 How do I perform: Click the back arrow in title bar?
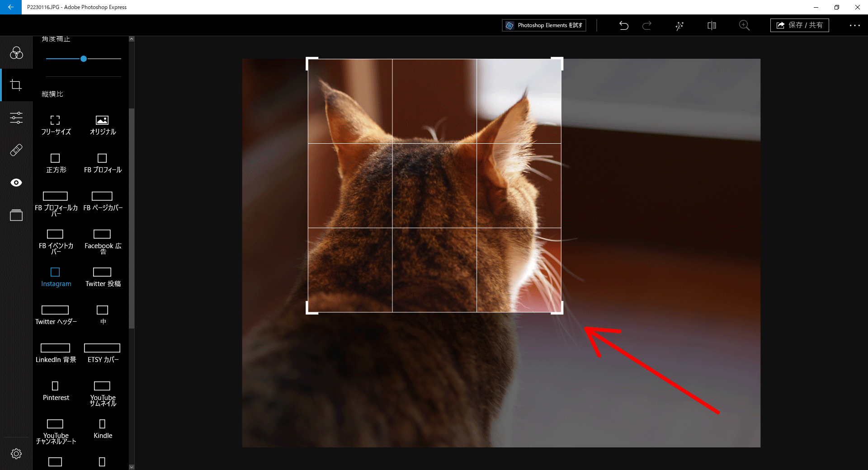pyautogui.click(x=11, y=7)
